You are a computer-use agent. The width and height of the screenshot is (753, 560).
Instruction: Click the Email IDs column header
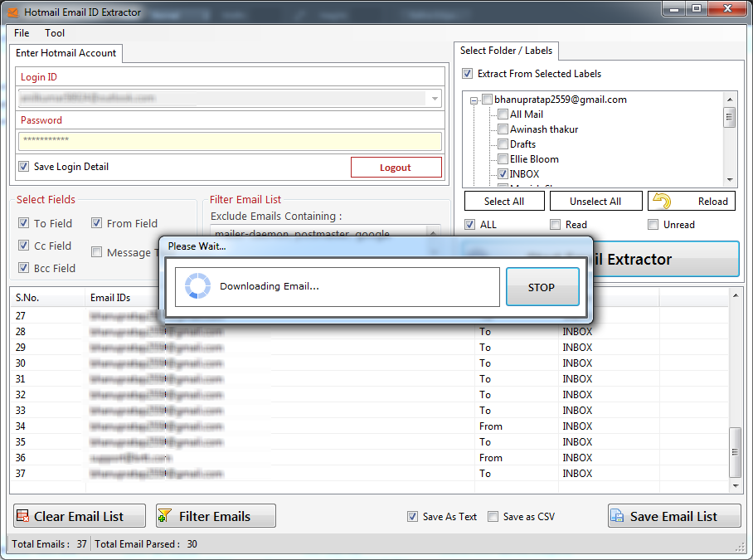coord(124,298)
